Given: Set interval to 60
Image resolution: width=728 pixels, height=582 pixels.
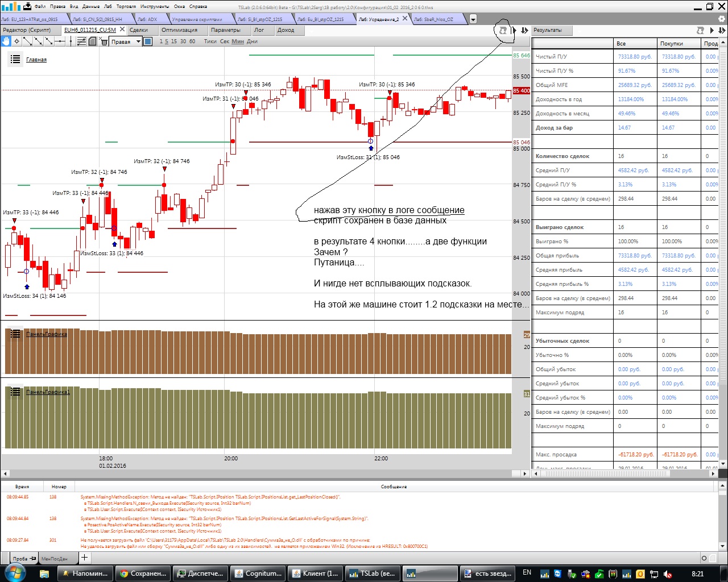Looking at the screenshot, I should (x=192, y=41).
